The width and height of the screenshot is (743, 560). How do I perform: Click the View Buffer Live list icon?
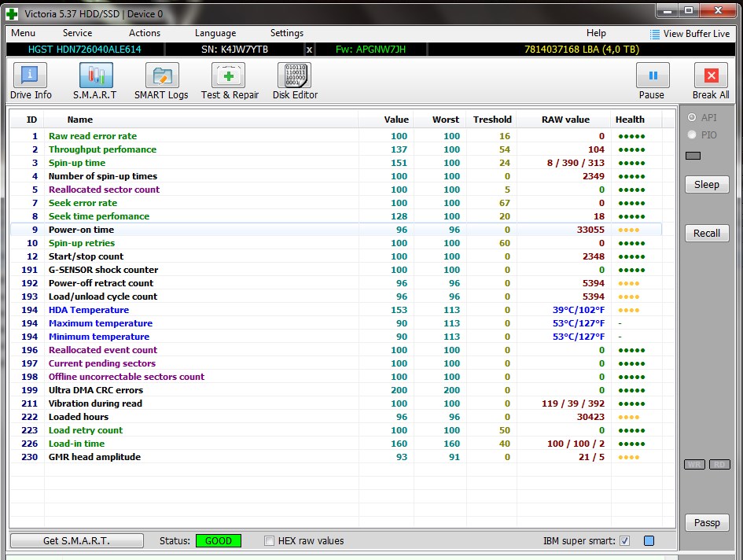[655, 34]
